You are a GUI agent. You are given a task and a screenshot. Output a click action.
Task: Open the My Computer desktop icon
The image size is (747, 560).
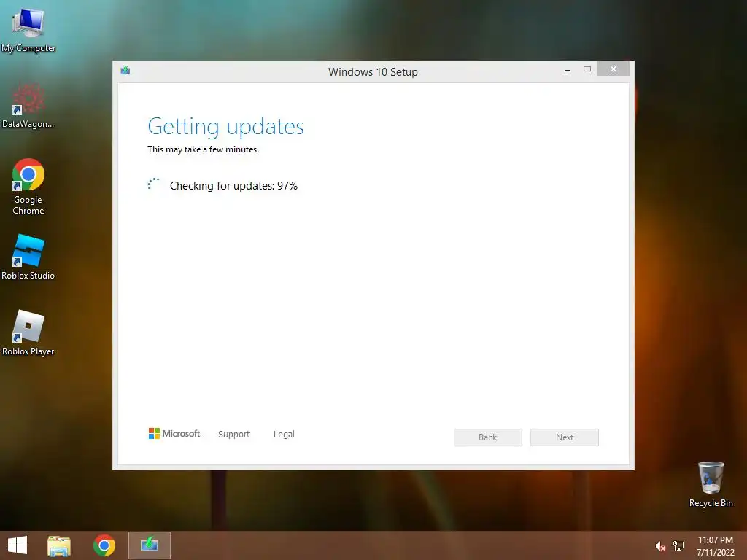[x=28, y=29]
